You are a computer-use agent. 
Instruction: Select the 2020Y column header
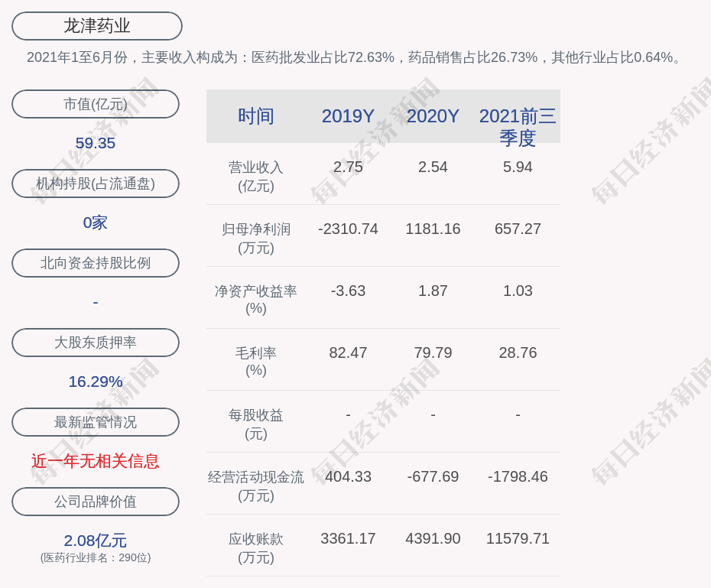[x=433, y=116]
